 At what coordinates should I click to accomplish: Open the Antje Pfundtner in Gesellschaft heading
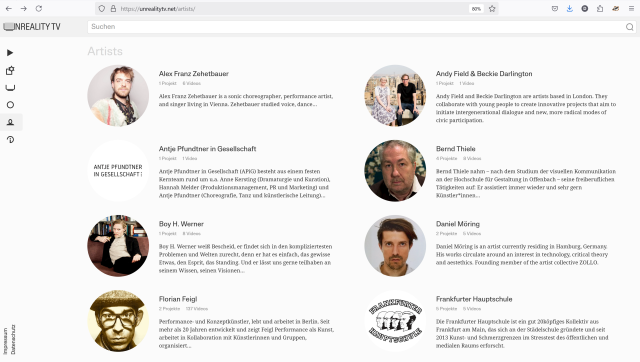pos(207,149)
